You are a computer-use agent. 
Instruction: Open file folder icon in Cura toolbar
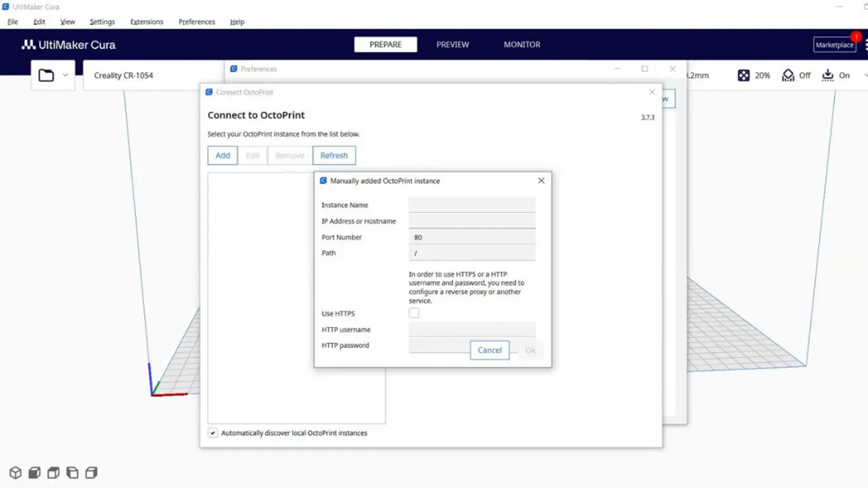coord(46,75)
